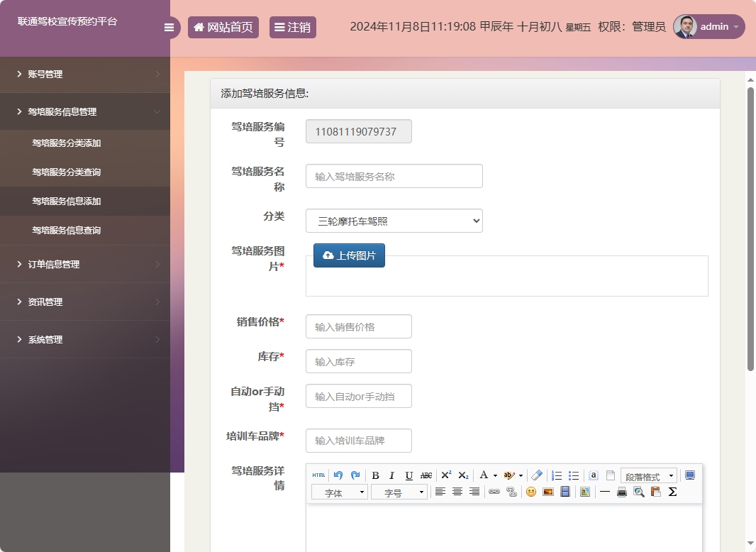This screenshot has width=756, height=552.
Task: Insert a numbered list
Action: point(557,475)
